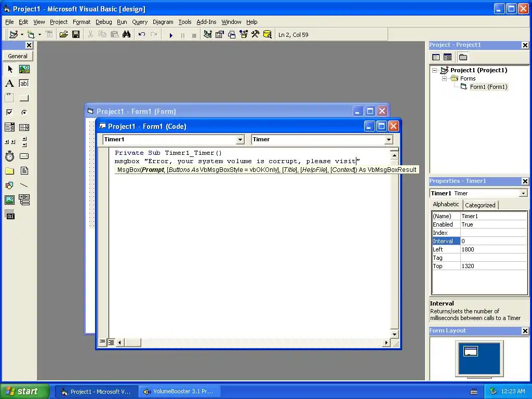This screenshot has height=399, width=532.
Task: Click the Project1 Visual Basic taskbar button
Action: tap(97, 392)
